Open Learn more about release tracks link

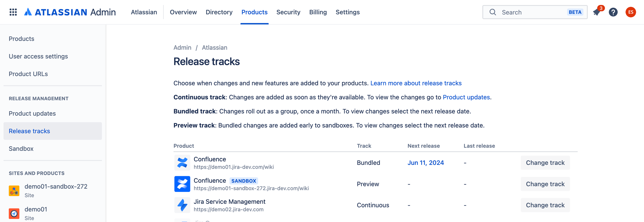pyautogui.click(x=416, y=83)
